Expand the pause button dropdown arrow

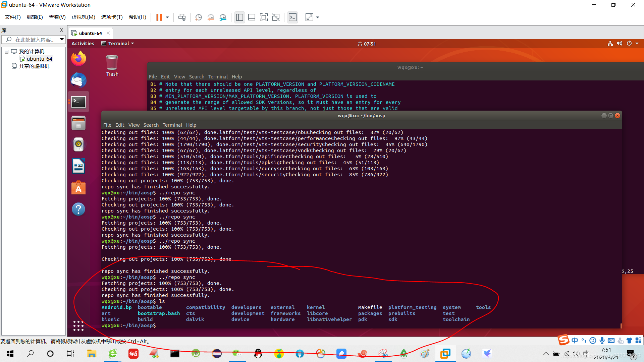click(167, 17)
